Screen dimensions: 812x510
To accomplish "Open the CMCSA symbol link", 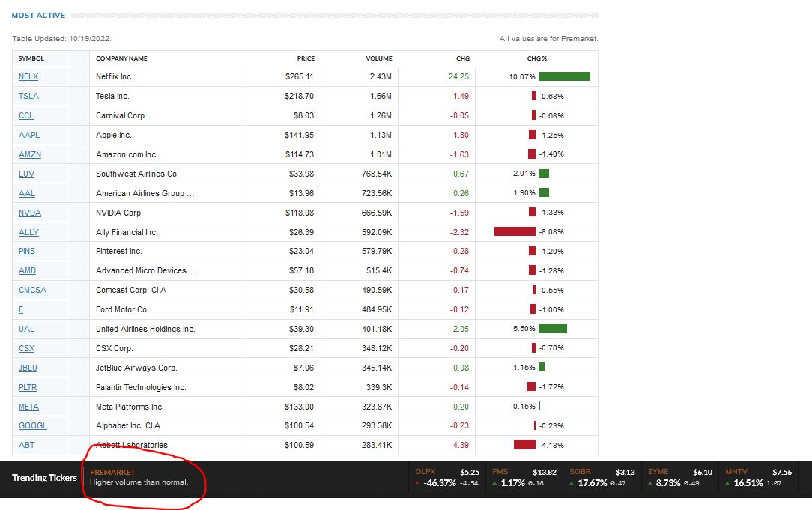I will coord(32,290).
